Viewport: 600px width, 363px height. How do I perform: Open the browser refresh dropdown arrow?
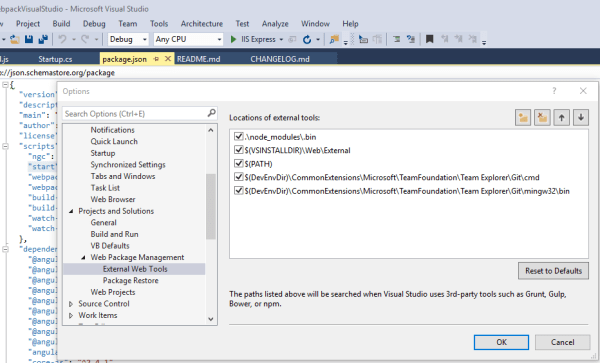click(x=318, y=39)
